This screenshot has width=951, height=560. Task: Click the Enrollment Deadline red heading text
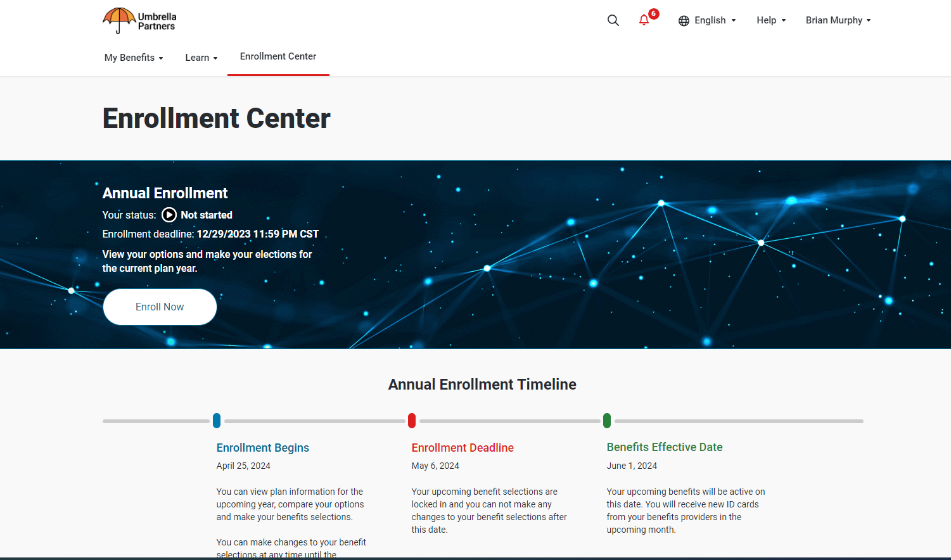point(463,447)
